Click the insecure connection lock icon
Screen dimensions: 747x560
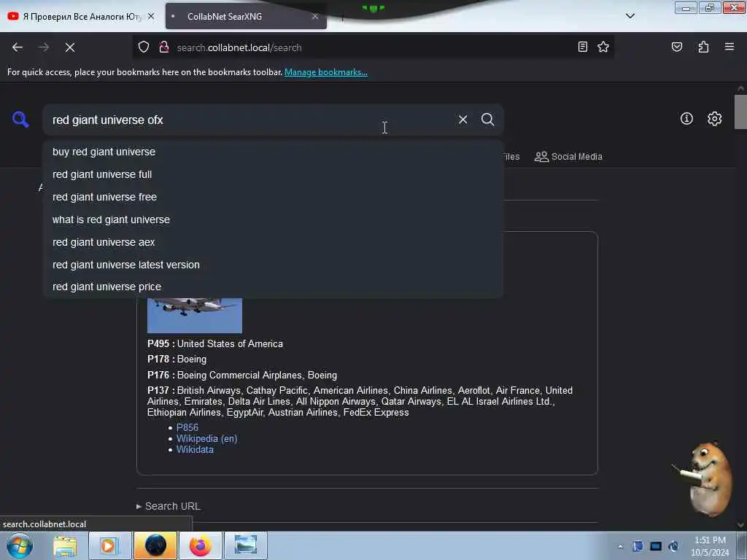click(x=164, y=47)
